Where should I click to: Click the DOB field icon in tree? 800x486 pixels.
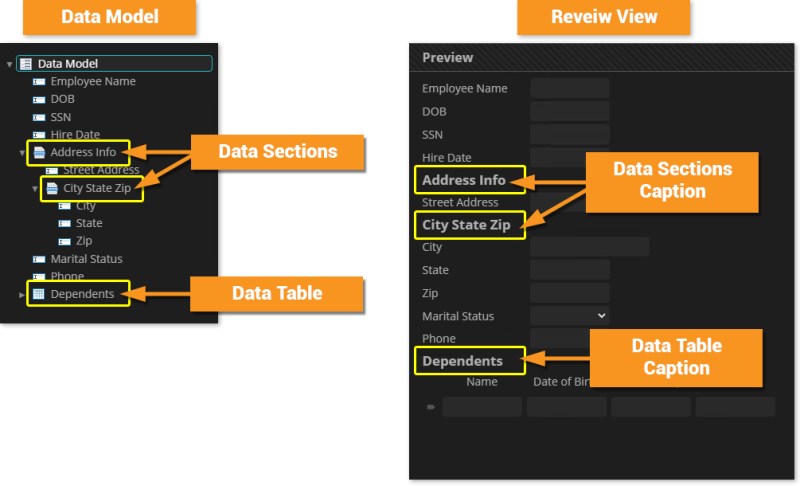tap(38, 99)
